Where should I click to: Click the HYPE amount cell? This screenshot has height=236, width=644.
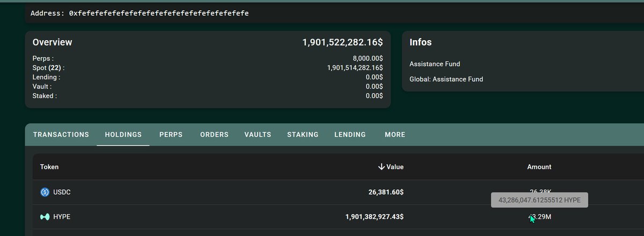click(x=539, y=217)
